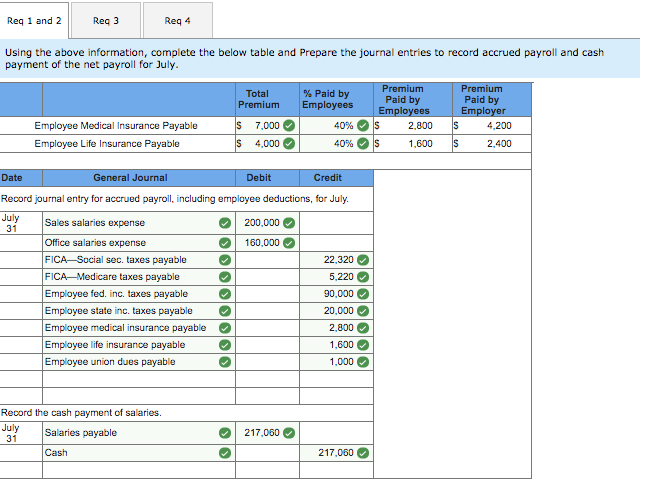The image size is (656, 487).
Task: Select the Cash account field
Action: [139, 453]
